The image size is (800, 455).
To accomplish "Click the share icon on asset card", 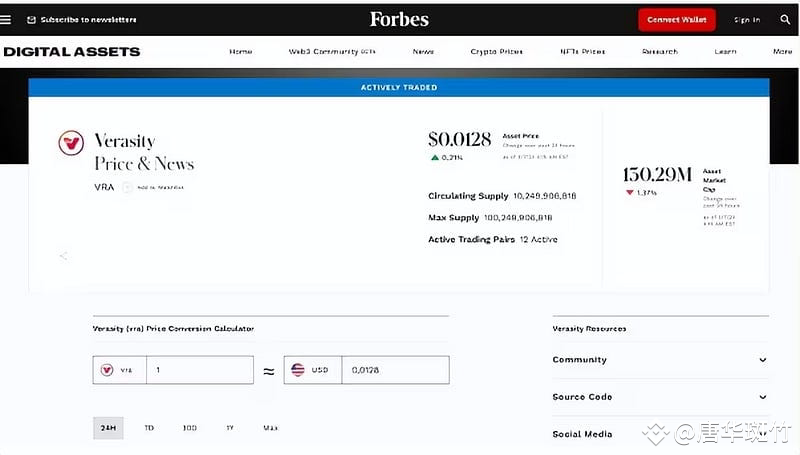I will click(63, 256).
